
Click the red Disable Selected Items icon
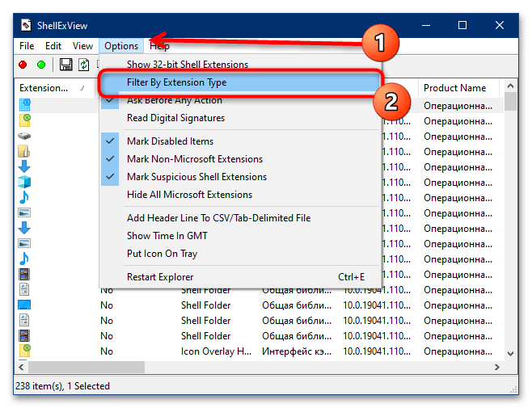(23, 65)
